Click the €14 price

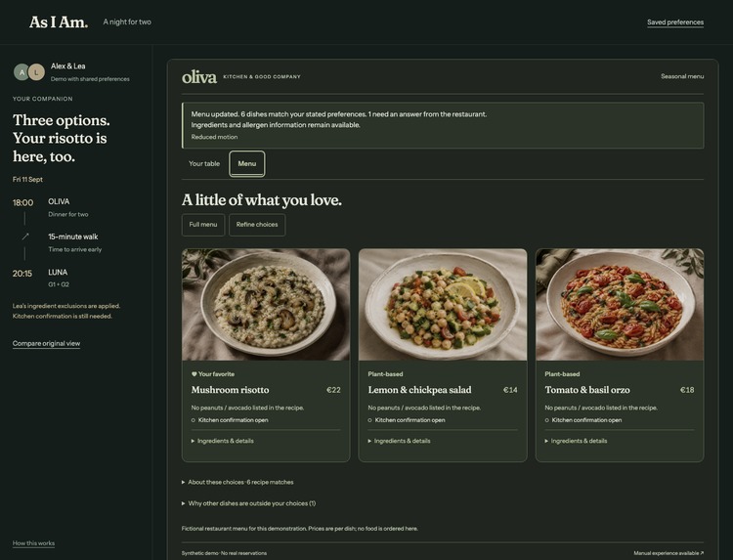(510, 390)
